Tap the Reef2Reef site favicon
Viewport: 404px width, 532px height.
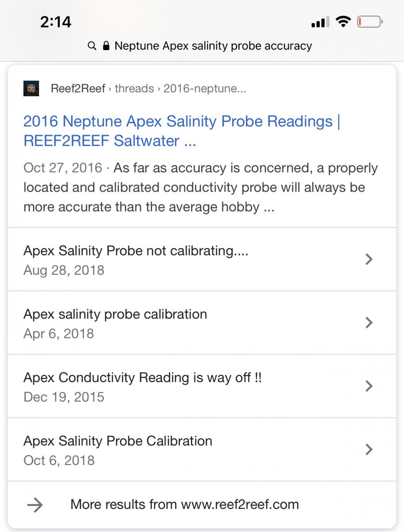(31, 89)
